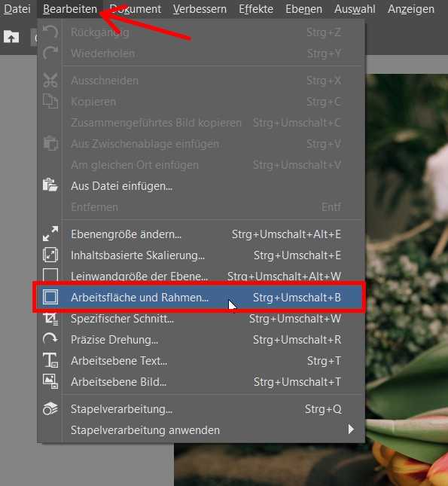This screenshot has width=448, height=486.
Task: Click Am gleichen Ort einfügen entry
Action: 201,164
